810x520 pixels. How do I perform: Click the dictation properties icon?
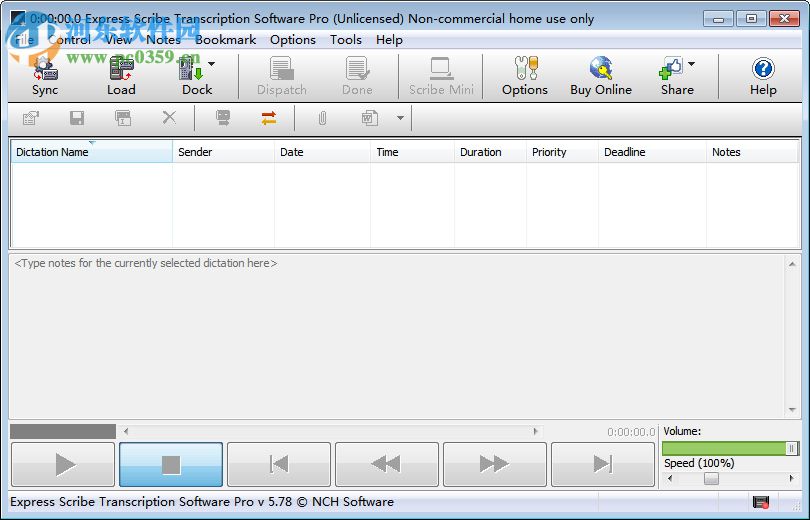[x=31, y=118]
